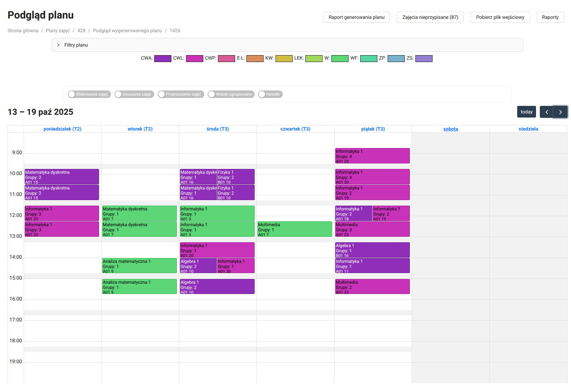Screen dimensions: 571x392
Task: Jump to today in calendar
Action: click(526, 112)
